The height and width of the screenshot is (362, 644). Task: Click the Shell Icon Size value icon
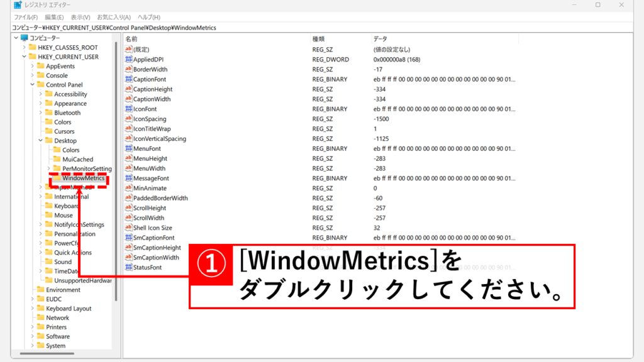click(x=128, y=228)
